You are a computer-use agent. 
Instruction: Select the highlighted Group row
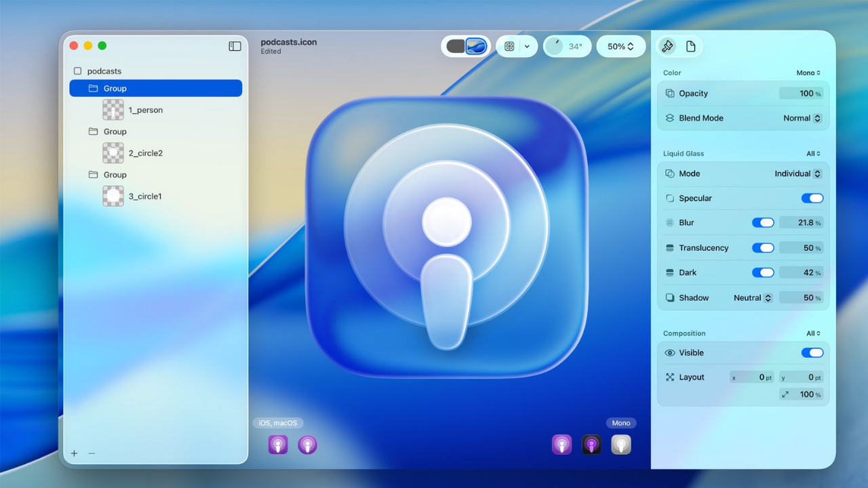[156, 88]
